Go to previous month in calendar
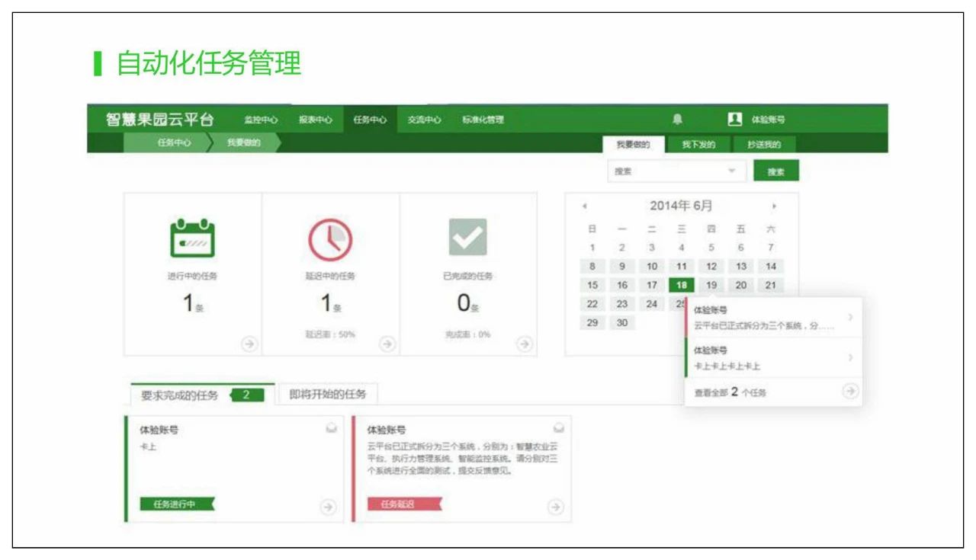The height and width of the screenshot is (560, 976). pyautogui.click(x=585, y=206)
